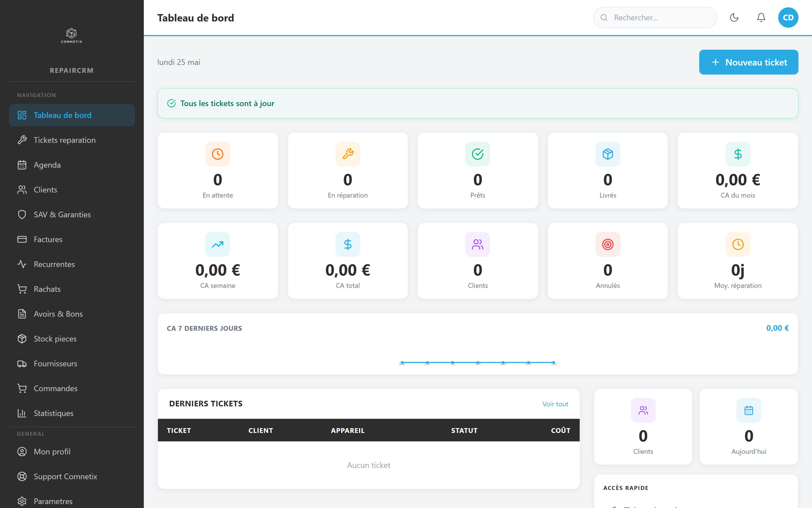Click Voir tout for latest tickets
The width and height of the screenshot is (812, 508).
pyautogui.click(x=555, y=404)
